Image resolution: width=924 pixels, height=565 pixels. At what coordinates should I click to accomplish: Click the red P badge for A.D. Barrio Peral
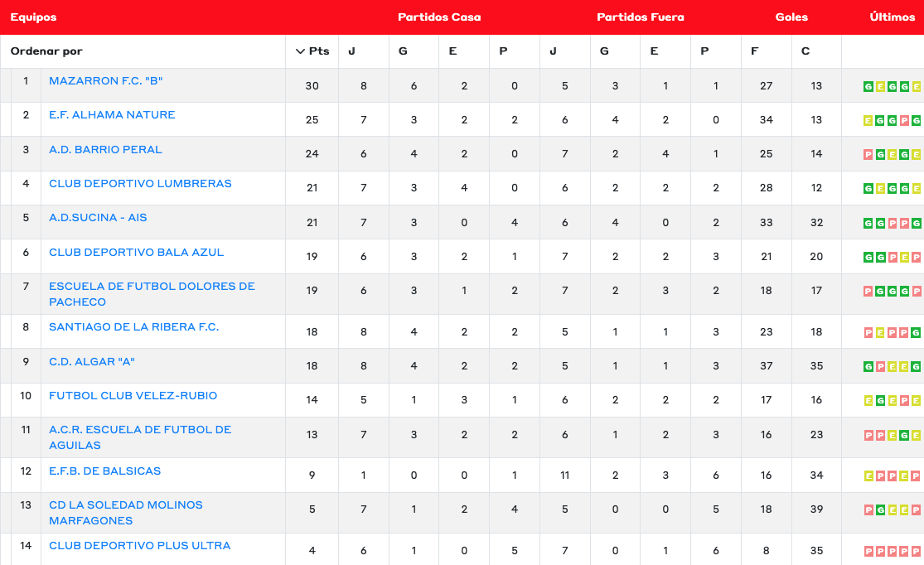[x=868, y=154]
